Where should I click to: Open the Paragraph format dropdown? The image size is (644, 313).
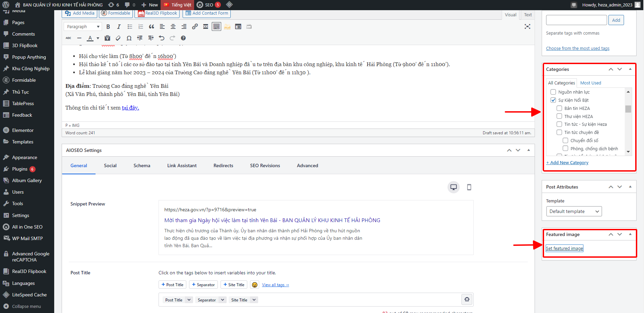pos(83,27)
